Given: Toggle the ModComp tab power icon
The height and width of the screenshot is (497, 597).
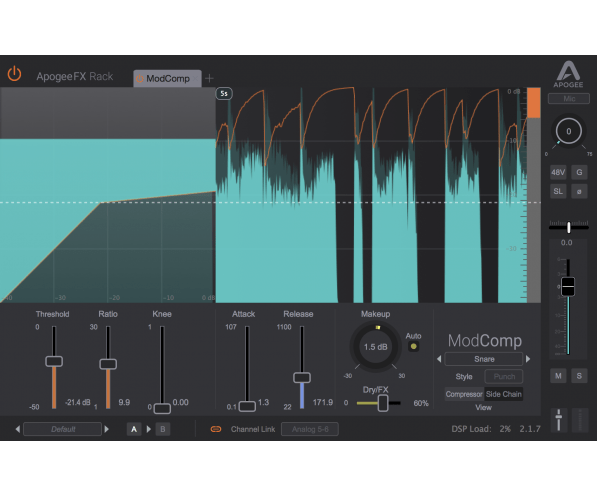Looking at the screenshot, I should (140, 78).
